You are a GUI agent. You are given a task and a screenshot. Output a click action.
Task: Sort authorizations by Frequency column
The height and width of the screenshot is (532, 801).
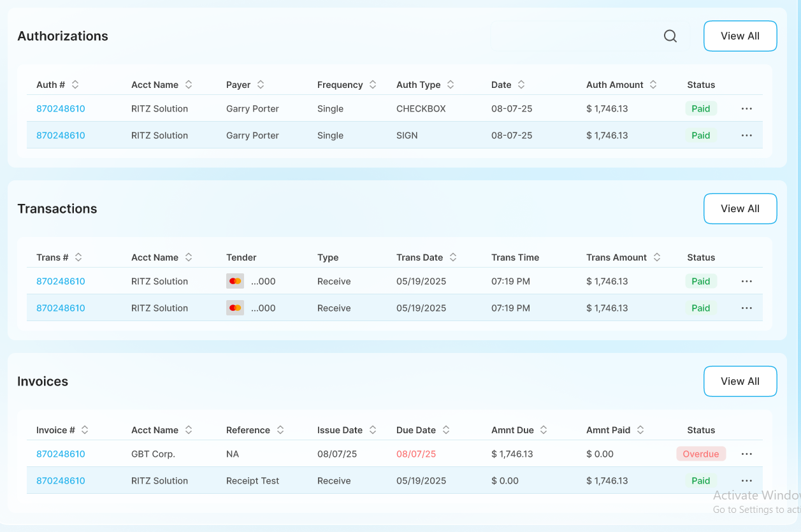point(372,85)
